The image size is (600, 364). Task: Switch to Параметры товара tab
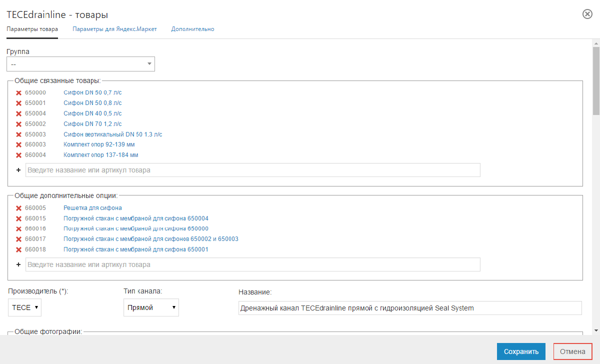[32, 29]
